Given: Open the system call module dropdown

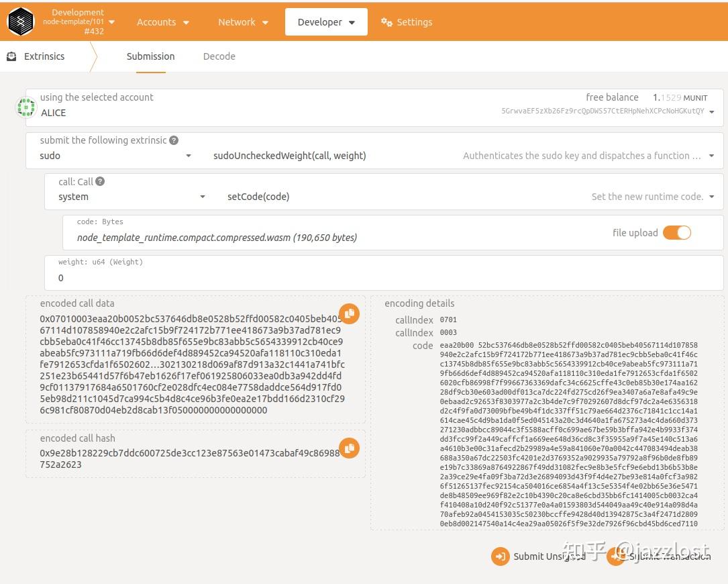Looking at the screenshot, I should click(132, 197).
